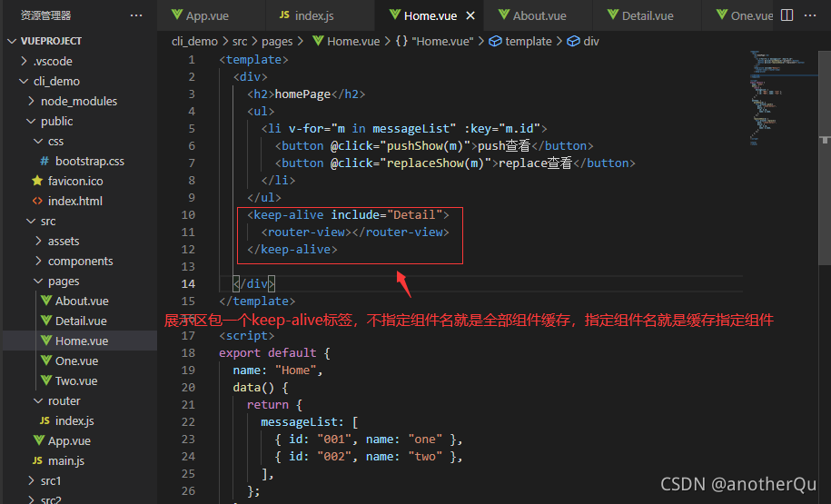
Task: Click div symbol in breadcrumb
Action: point(583,42)
